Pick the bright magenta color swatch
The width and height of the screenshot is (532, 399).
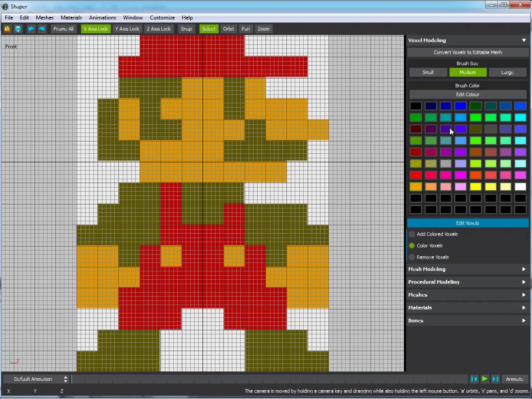point(461,175)
